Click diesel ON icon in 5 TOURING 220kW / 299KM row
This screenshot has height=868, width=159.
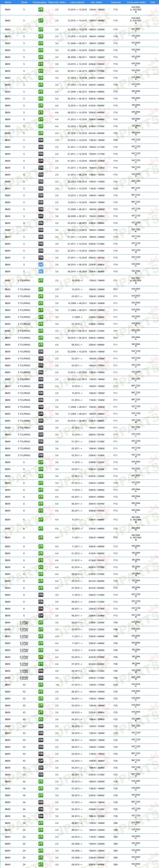click(41, 421)
